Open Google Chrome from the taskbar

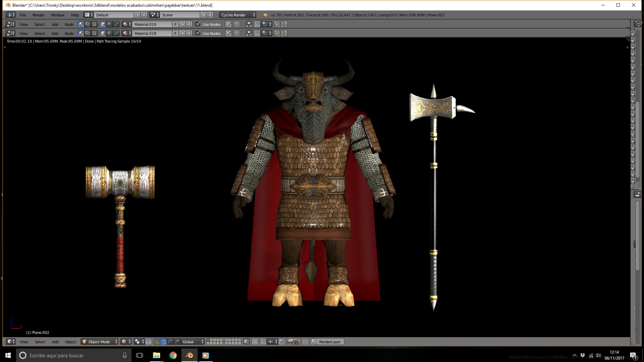pos(173,355)
